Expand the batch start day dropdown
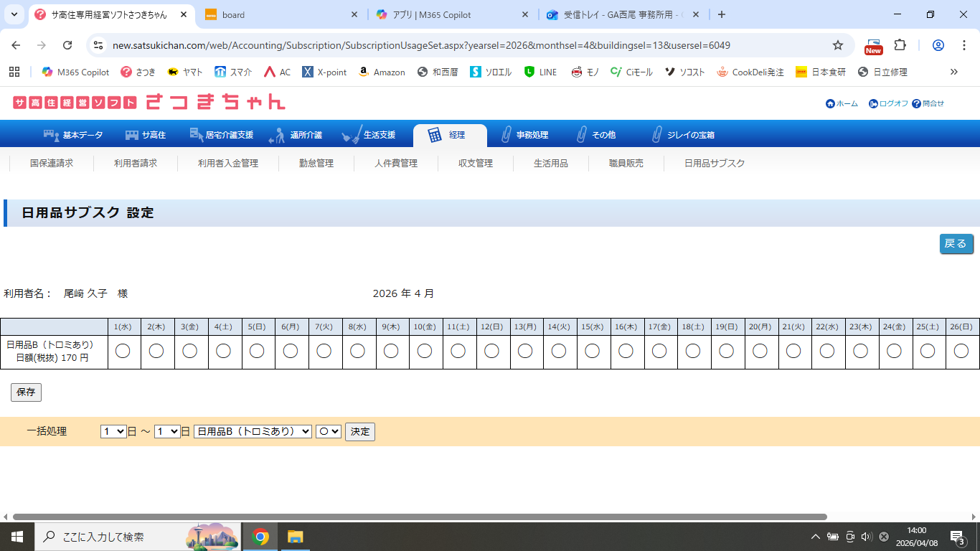The image size is (980, 551). 113,431
